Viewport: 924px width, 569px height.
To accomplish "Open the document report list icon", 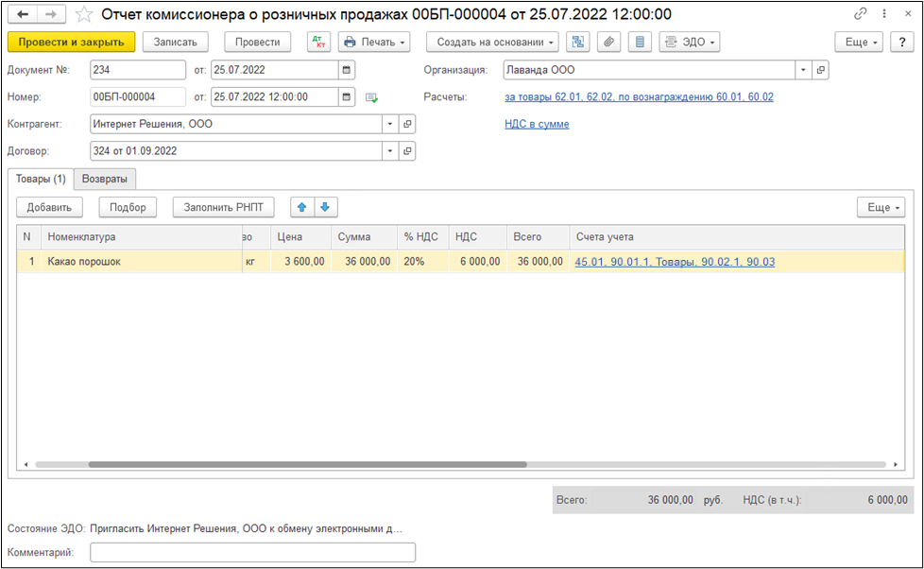I will [640, 42].
